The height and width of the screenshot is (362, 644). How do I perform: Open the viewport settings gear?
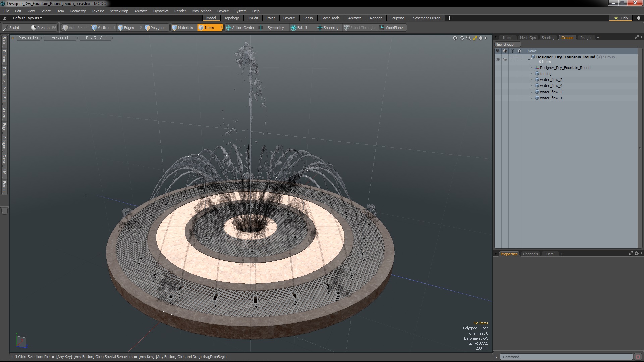point(480,38)
